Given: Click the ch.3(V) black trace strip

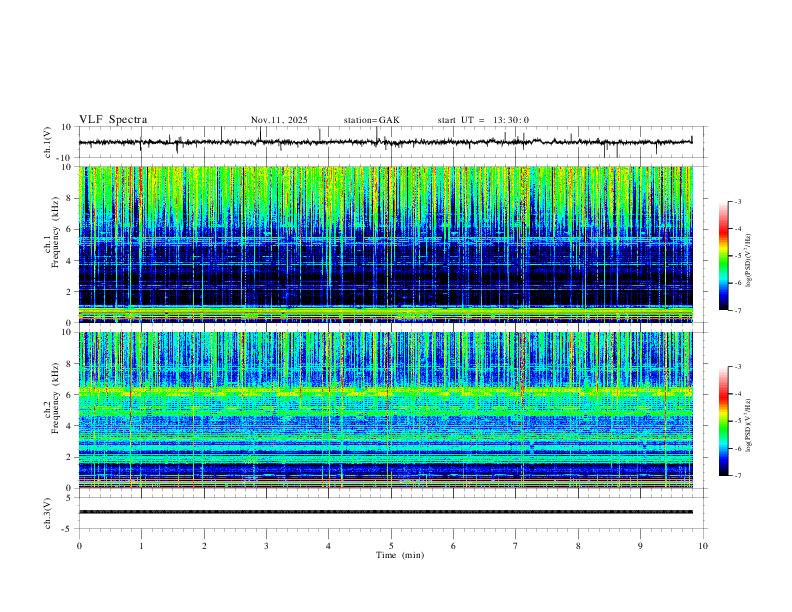Looking at the screenshot, I should click(x=386, y=512).
